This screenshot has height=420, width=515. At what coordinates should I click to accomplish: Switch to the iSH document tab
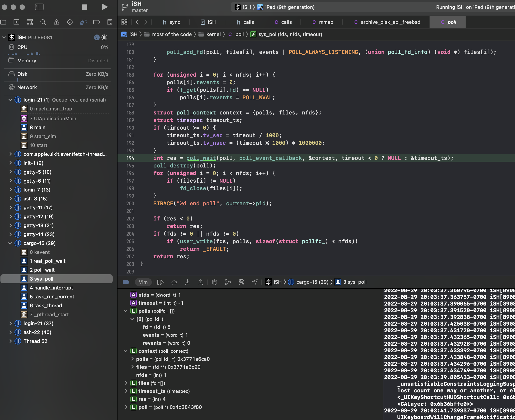(208, 22)
